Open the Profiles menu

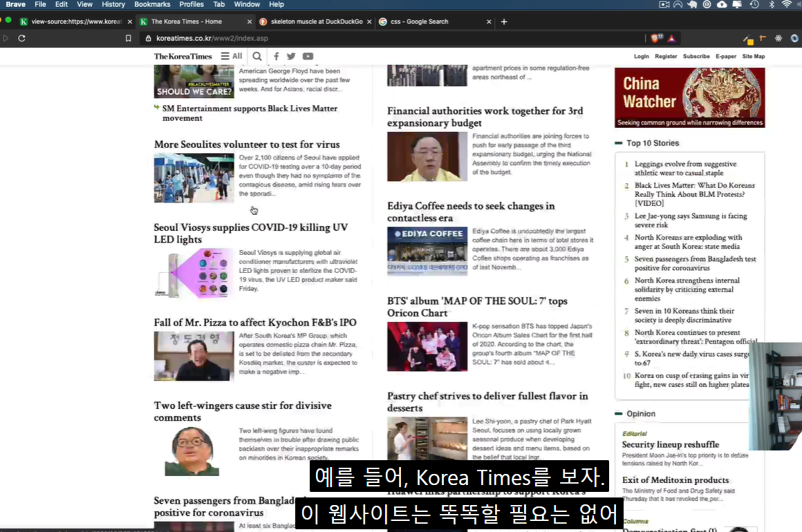coord(192,4)
